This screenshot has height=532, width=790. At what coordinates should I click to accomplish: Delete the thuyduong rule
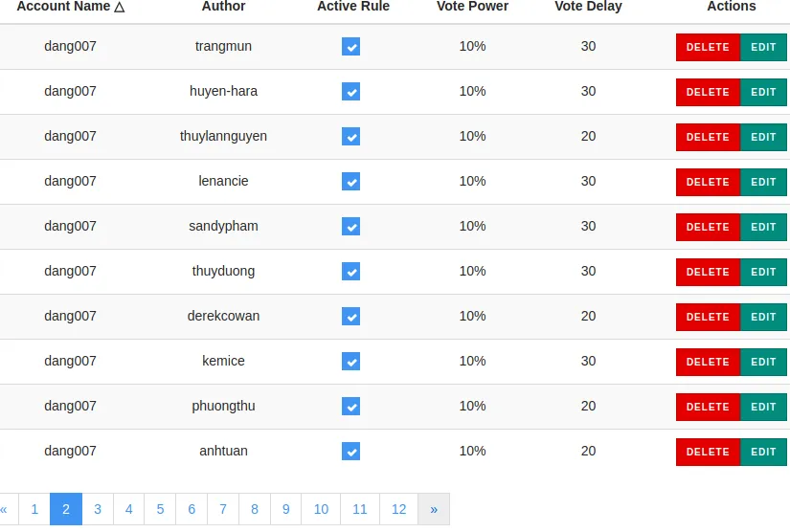[x=708, y=272]
